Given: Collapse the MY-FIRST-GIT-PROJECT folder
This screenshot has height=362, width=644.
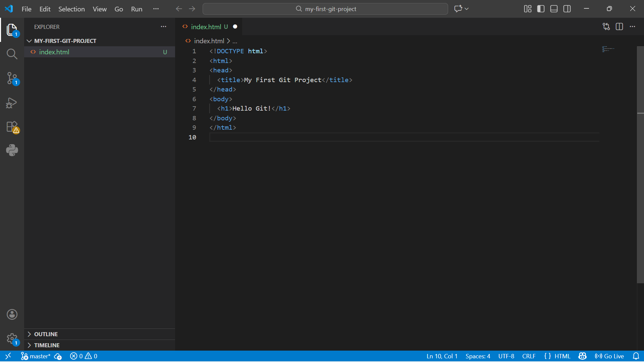Looking at the screenshot, I should point(65,41).
